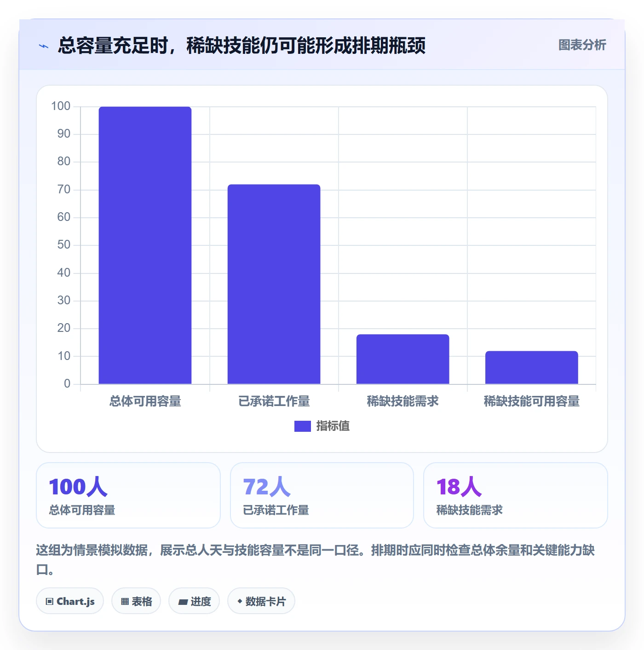Viewport: 644px width, 650px height.
Task: Click the title 总容量充足时，稀缺技能仍可能形成排期瓶颈
Action: click(x=241, y=46)
